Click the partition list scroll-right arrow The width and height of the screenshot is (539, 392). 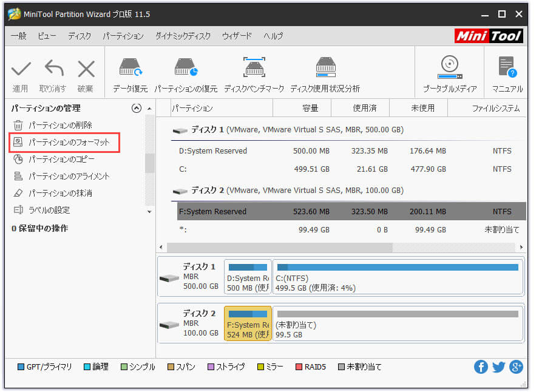pyautogui.click(x=521, y=247)
